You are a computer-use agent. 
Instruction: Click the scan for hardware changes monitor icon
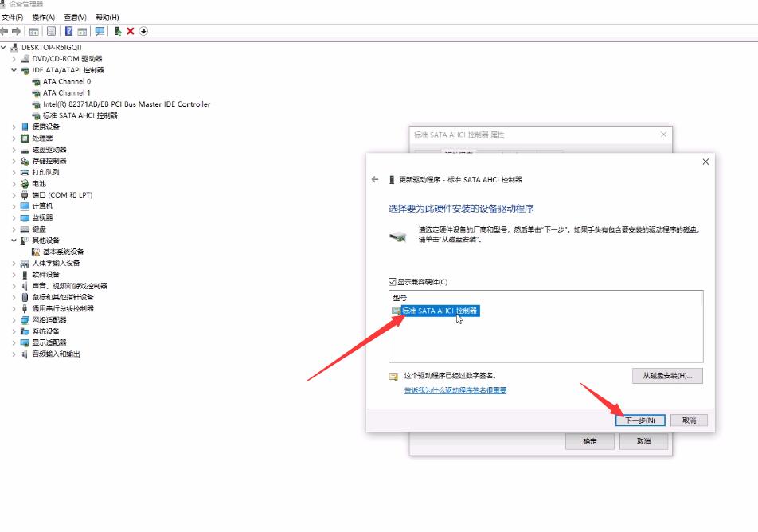pos(100,31)
